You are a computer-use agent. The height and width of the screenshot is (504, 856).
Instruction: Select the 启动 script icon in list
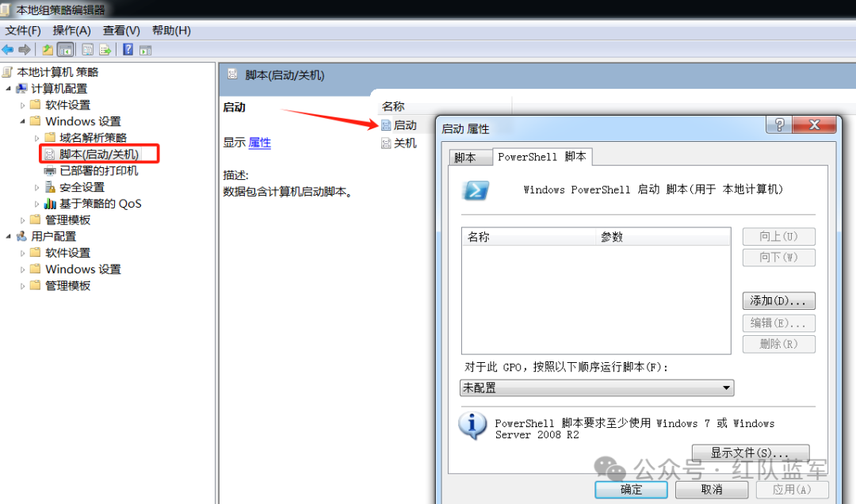[386, 125]
